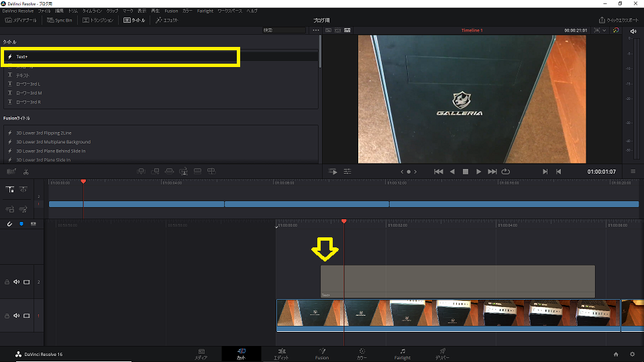This screenshot has height=362, width=644.
Task: Select the タイトル (Titles) panel tab
Action: pos(134,20)
